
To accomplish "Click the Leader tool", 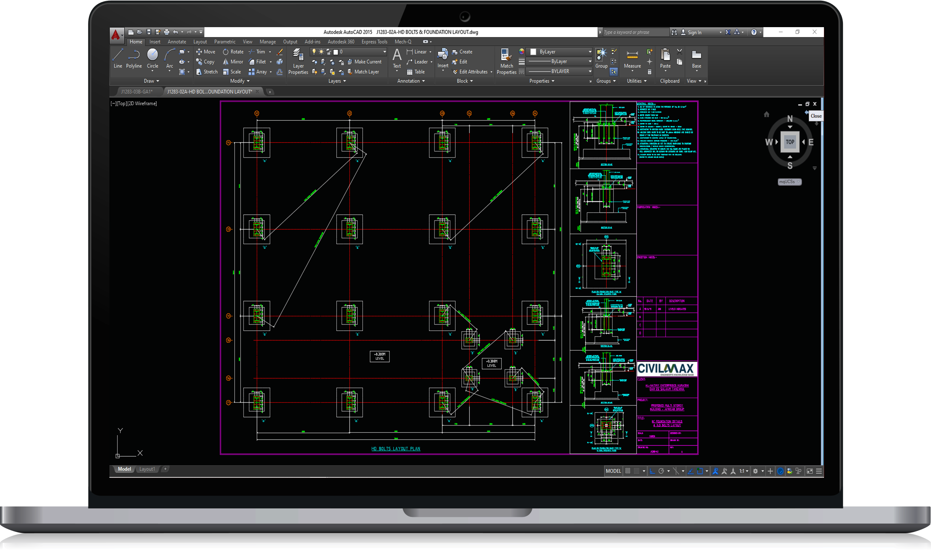I will coord(417,62).
